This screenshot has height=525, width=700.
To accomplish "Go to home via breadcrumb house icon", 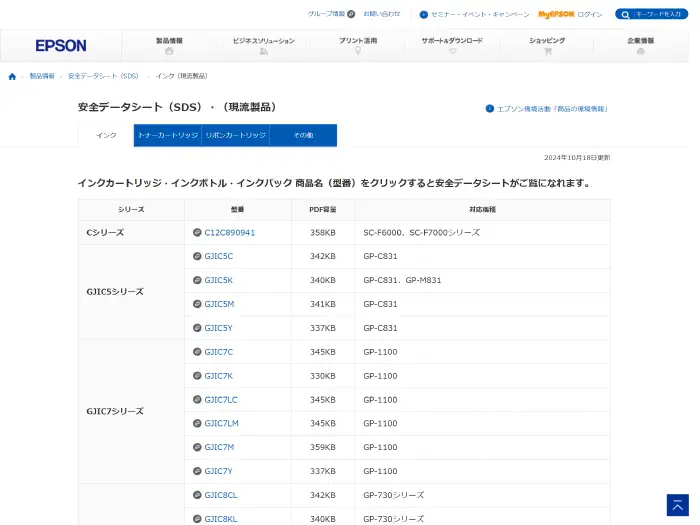I will point(12,76).
